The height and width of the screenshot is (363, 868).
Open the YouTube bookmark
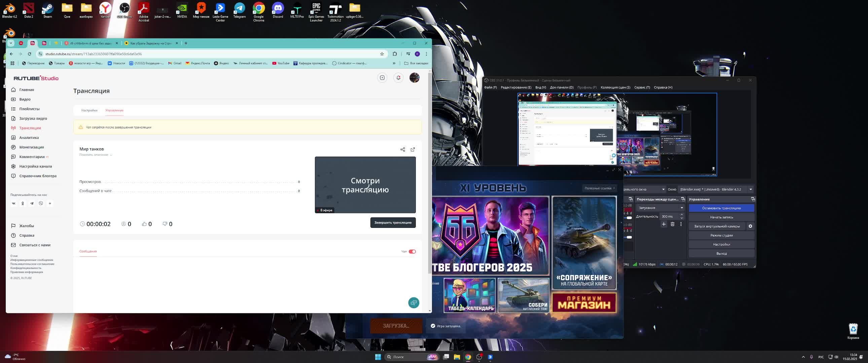tap(281, 63)
